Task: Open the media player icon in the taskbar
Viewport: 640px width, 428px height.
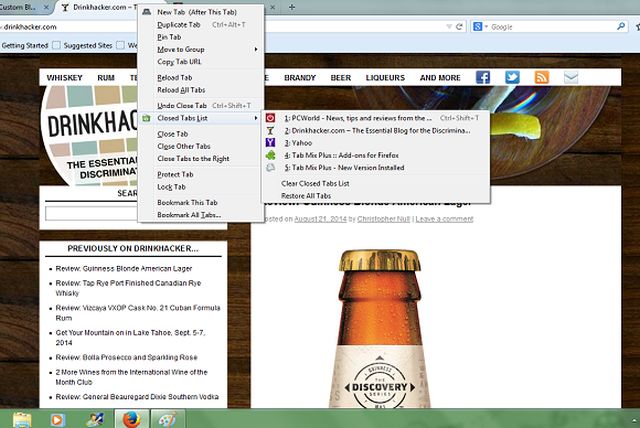Action: [58, 420]
